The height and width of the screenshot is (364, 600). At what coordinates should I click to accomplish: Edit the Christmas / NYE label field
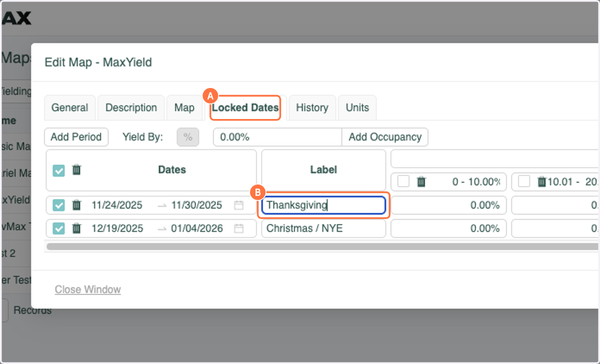point(323,228)
